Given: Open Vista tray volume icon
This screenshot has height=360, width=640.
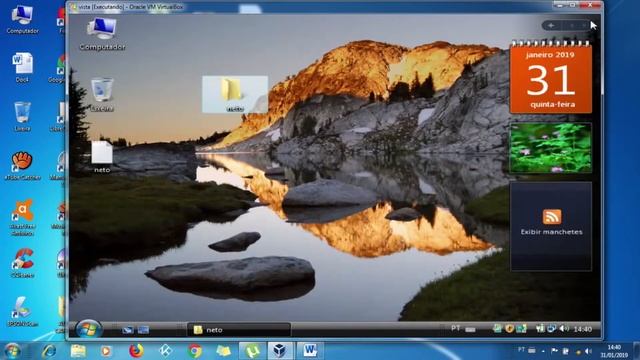Looking at the screenshot, I should click(564, 329).
